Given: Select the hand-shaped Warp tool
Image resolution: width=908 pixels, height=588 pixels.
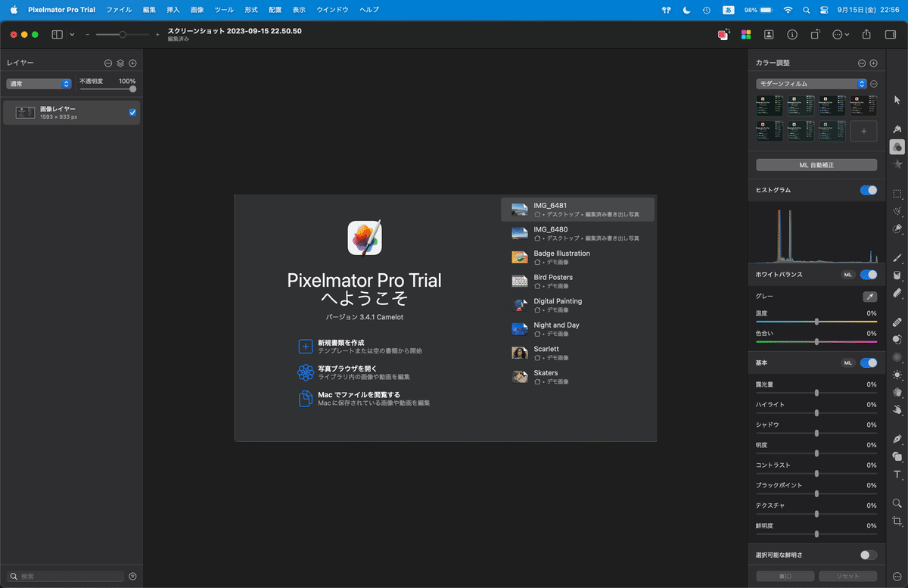Looking at the screenshot, I should click(897, 410).
